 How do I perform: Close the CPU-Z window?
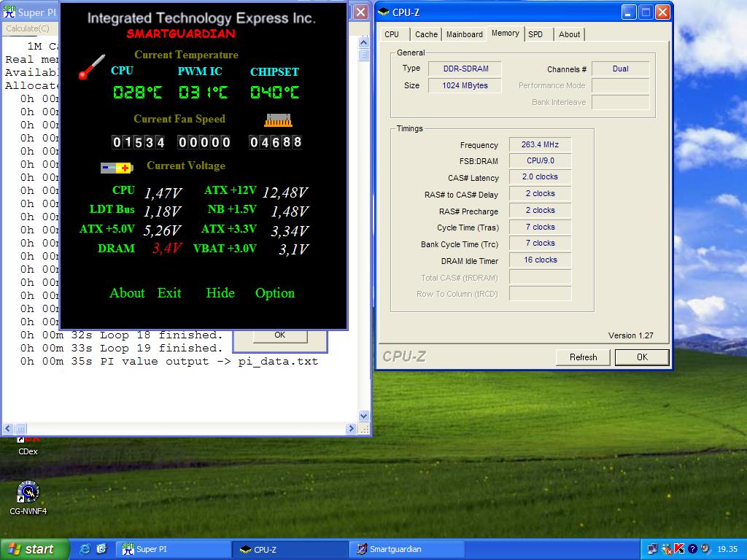tap(662, 12)
